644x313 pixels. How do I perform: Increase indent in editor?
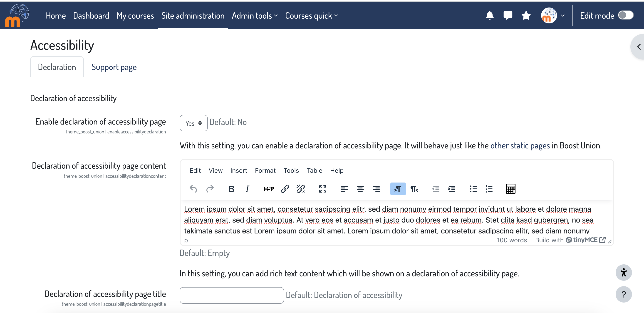coord(452,189)
